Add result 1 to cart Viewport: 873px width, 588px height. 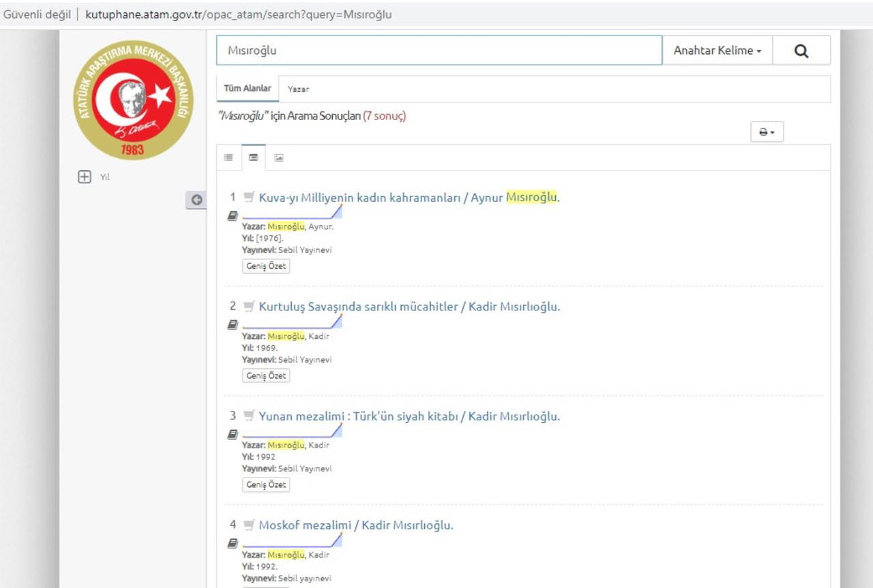(x=249, y=198)
